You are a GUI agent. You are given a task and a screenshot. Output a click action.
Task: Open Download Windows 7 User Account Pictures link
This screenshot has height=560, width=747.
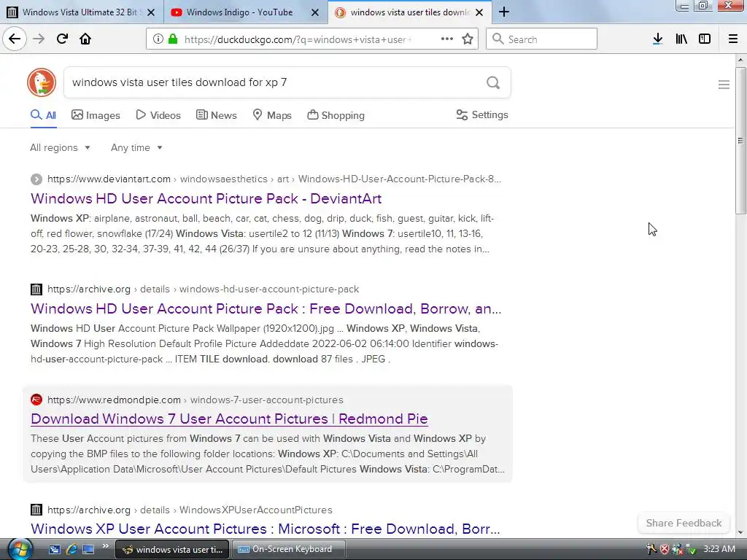229,419
